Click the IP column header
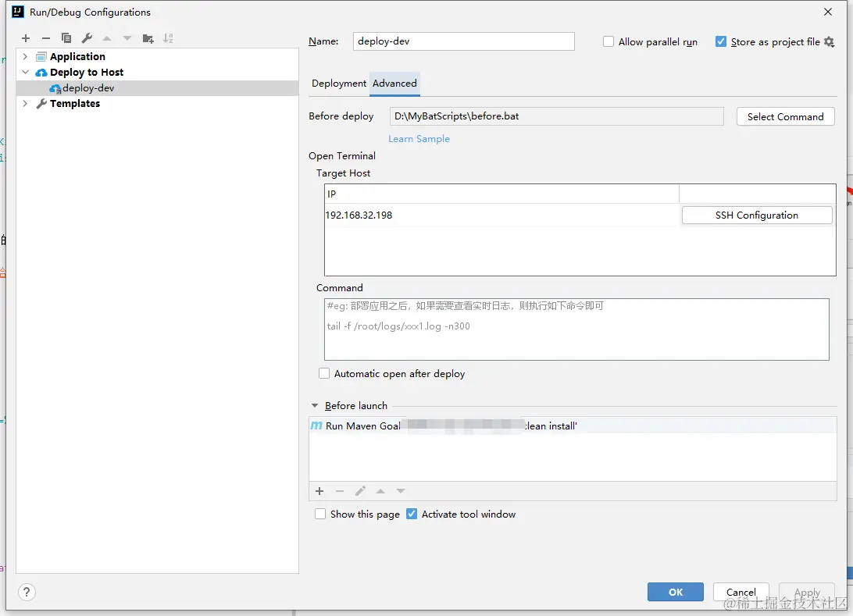 point(501,194)
